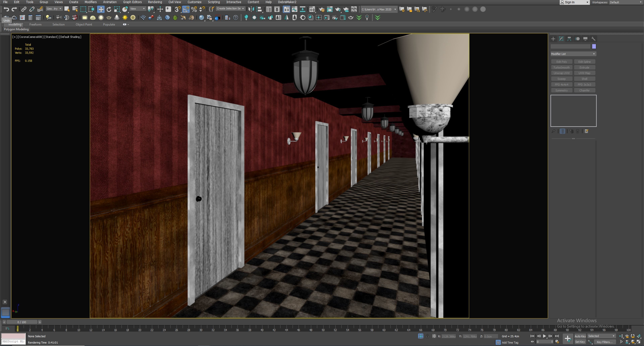Image resolution: width=644 pixels, height=346 pixels.
Task: Switch to Hierarchy panel icon
Action: point(569,39)
